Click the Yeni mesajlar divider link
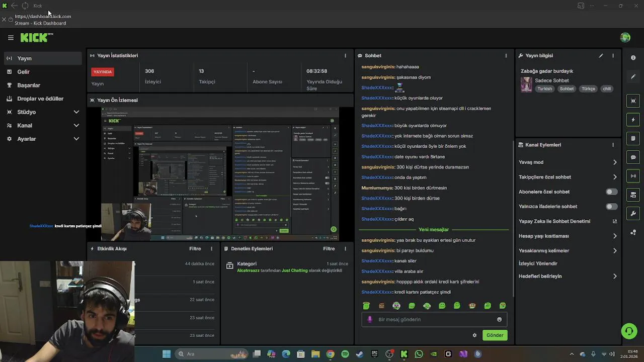644x362 pixels. point(434,230)
